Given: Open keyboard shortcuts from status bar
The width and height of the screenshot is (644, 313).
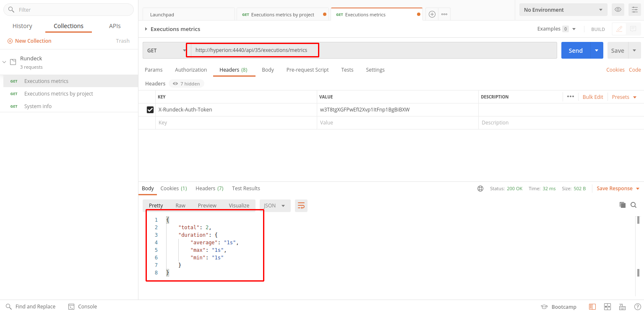Looking at the screenshot, I should click(x=622, y=306).
